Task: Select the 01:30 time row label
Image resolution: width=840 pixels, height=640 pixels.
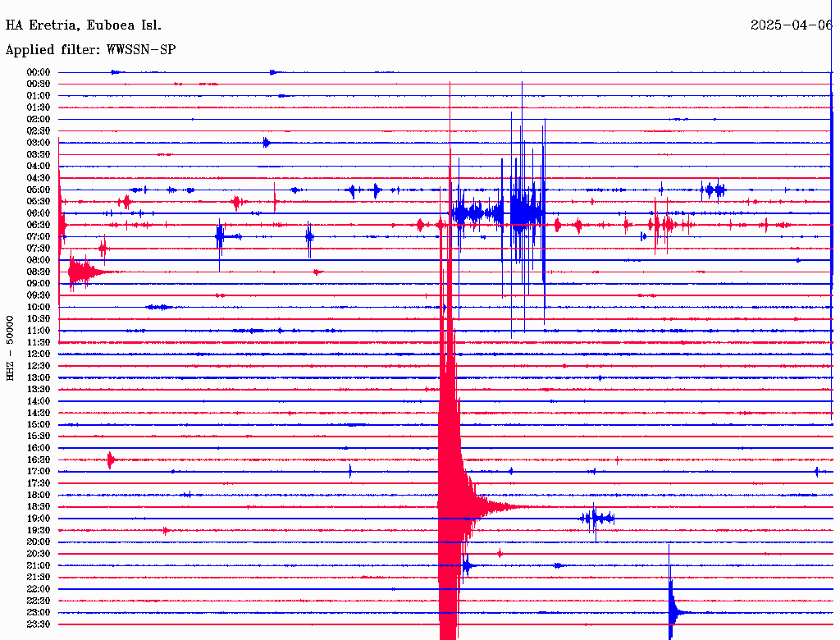Action: pyautogui.click(x=39, y=107)
